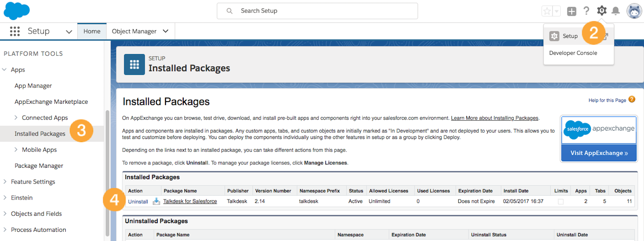The image size is (644, 241).
Task: Open the notifications bell
Action: tap(616, 11)
